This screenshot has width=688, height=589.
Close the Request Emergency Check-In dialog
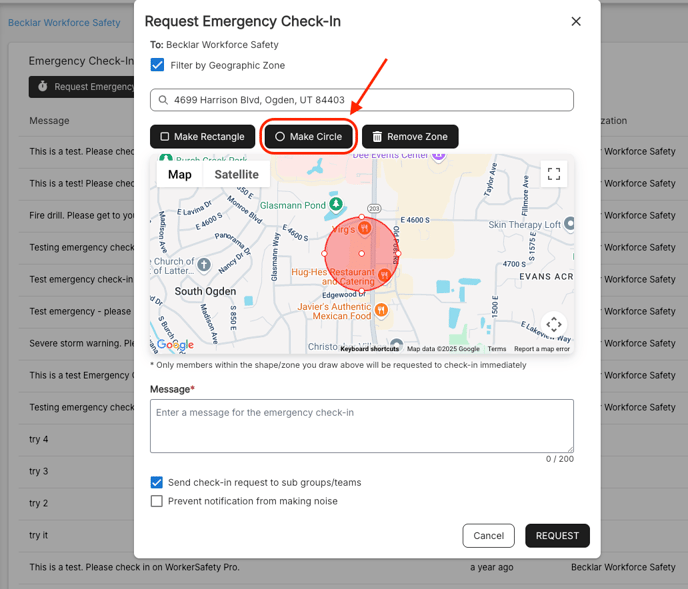pos(576,21)
